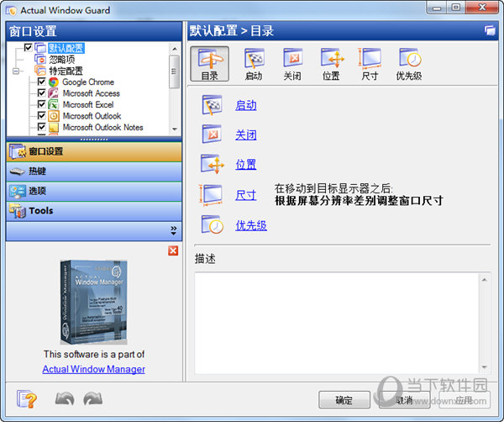The width and height of the screenshot is (504, 422).
Task: Select Microsoft Outlook Notes tree entry
Action: click(102, 127)
